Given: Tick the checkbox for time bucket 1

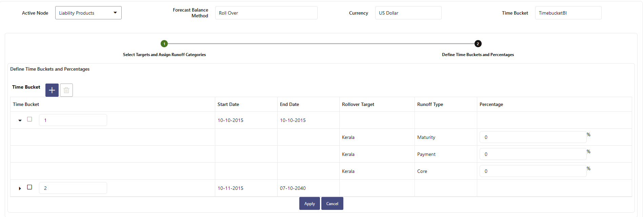Looking at the screenshot, I should pos(29,119).
